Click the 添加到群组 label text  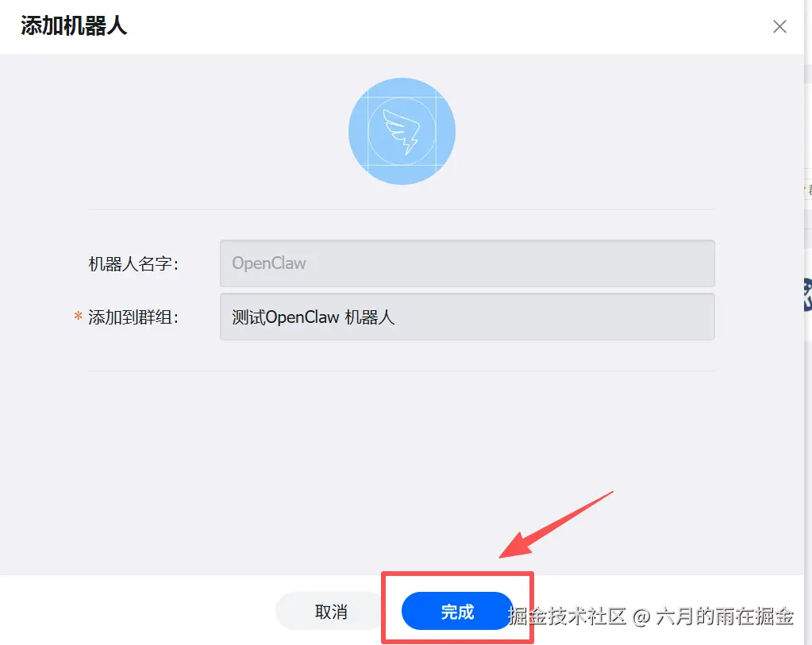(133, 317)
